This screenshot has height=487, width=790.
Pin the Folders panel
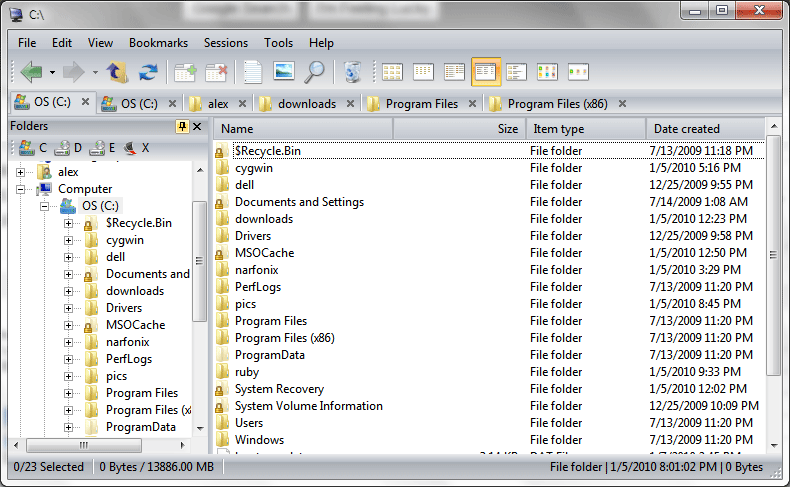point(182,126)
